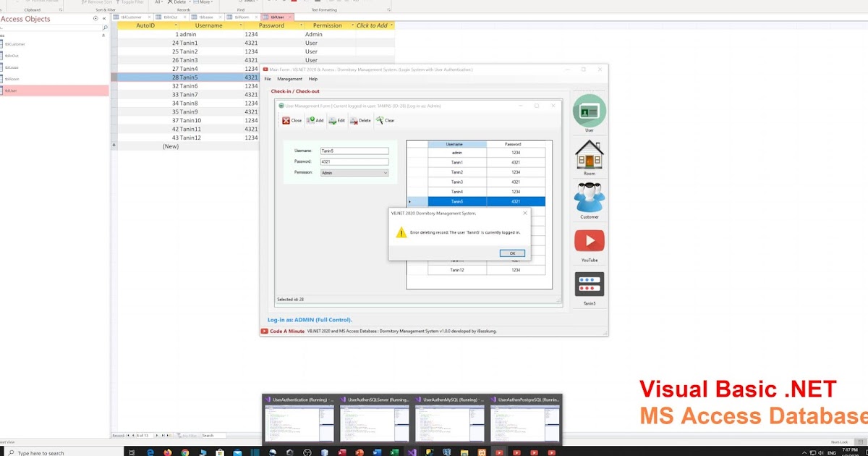
Task: Select the Room icon
Action: click(x=589, y=155)
